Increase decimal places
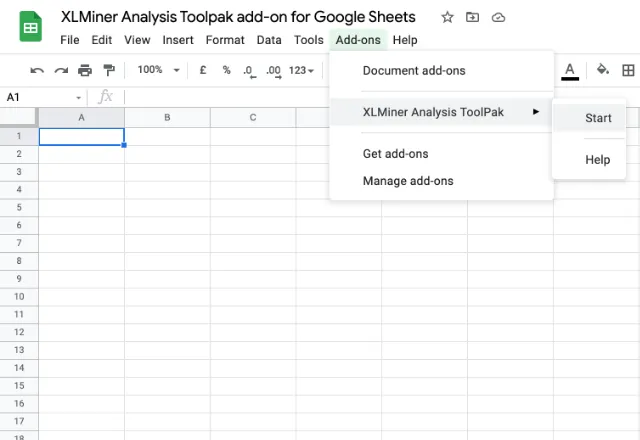The width and height of the screenshot is (640, 440). [274, 71]
